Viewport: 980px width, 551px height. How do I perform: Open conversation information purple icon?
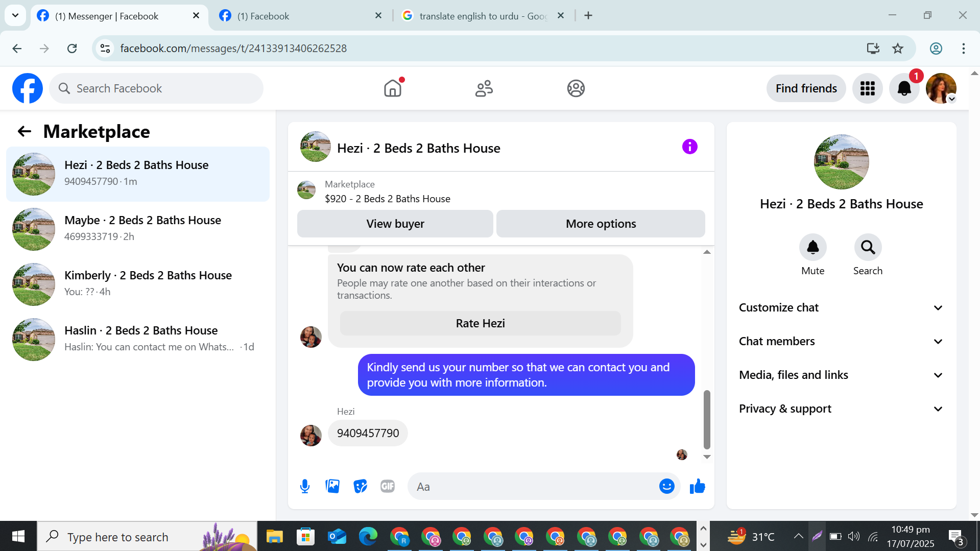pos(689,147)
